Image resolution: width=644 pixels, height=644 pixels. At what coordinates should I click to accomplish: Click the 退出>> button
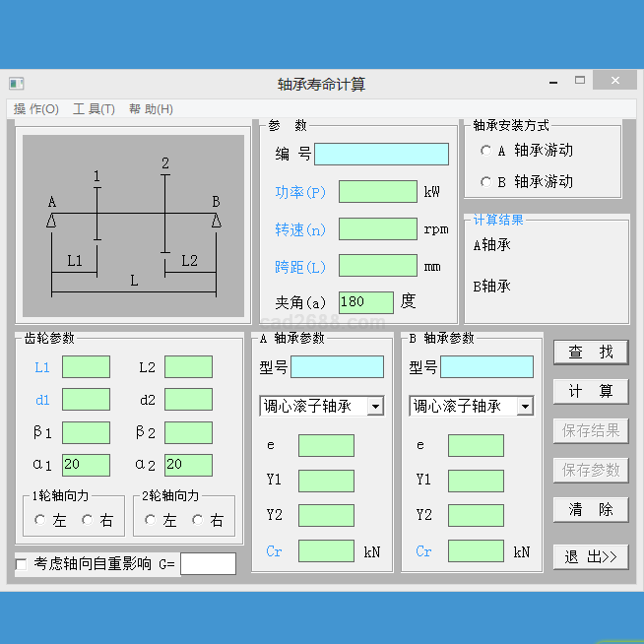click(x=590, y=556)
